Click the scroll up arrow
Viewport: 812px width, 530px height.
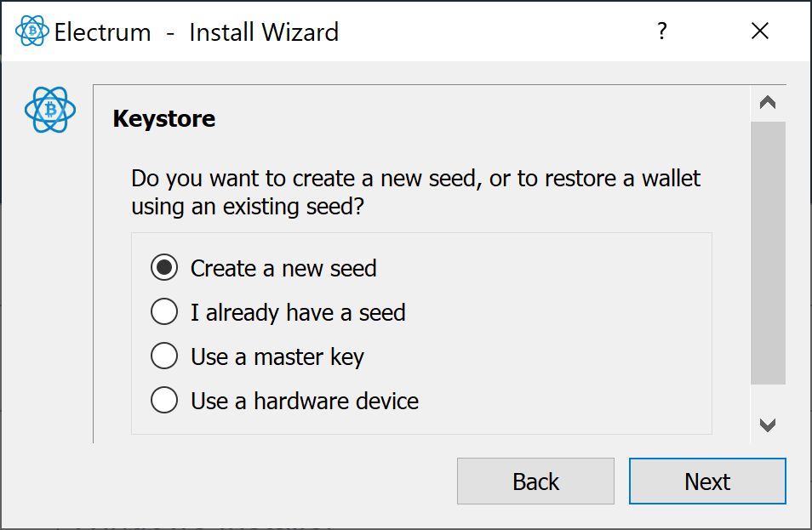[767, 103]
